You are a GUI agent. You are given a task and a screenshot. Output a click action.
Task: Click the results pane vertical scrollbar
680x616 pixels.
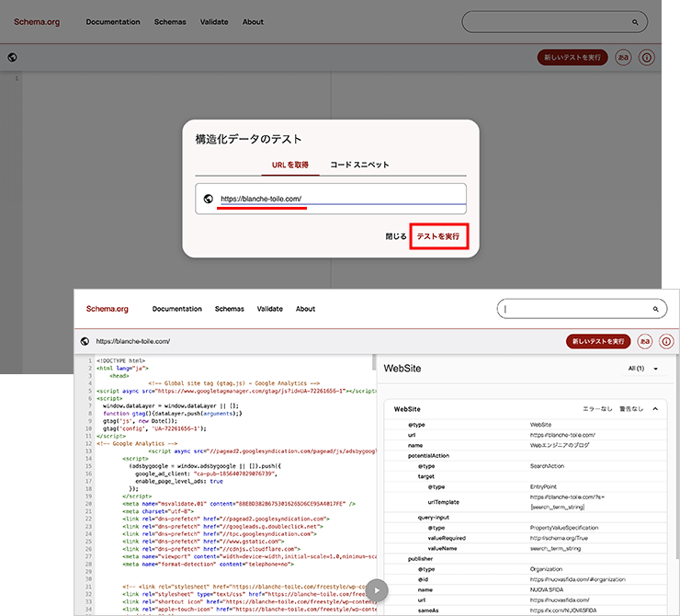[x=677, y=456]
